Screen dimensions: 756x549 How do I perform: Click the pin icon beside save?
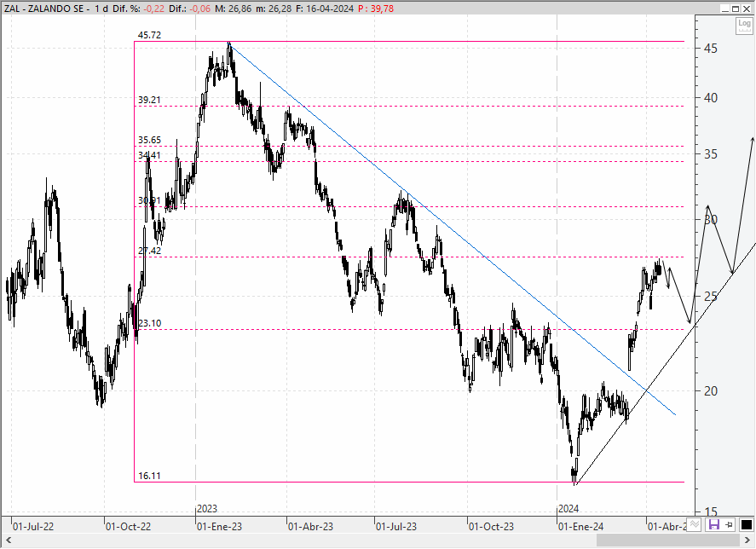729,524
